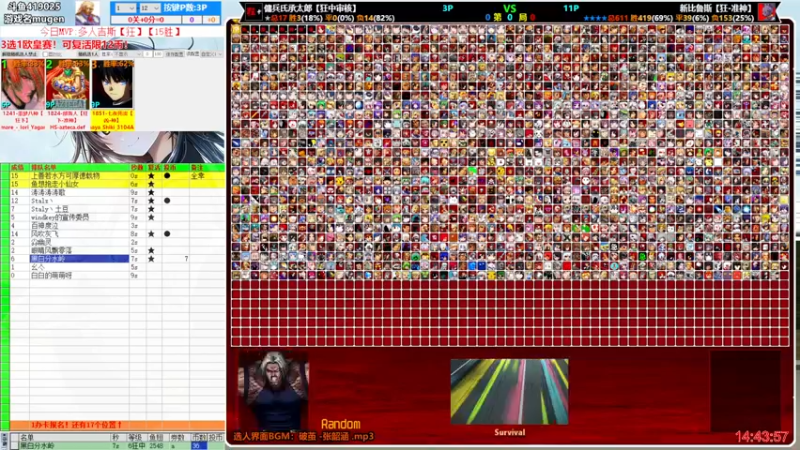Click black dot in 上善若水 top row
The width and height of the screenshot is (800, 450).
(x=167, y=176)
